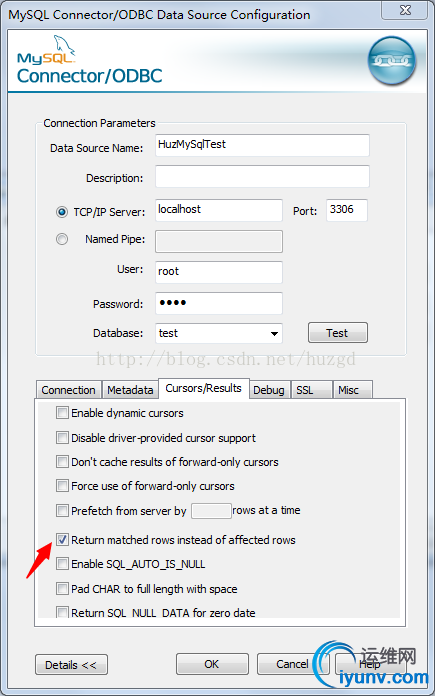Switch to the Connection tab
The width and height of the screenshot is (435, 696).
point(68,390)
